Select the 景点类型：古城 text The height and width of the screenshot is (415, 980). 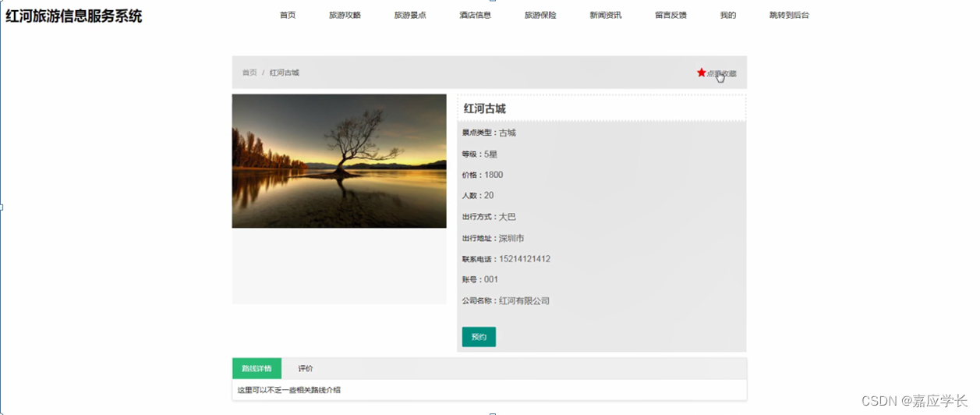click(x=489, y=133)
